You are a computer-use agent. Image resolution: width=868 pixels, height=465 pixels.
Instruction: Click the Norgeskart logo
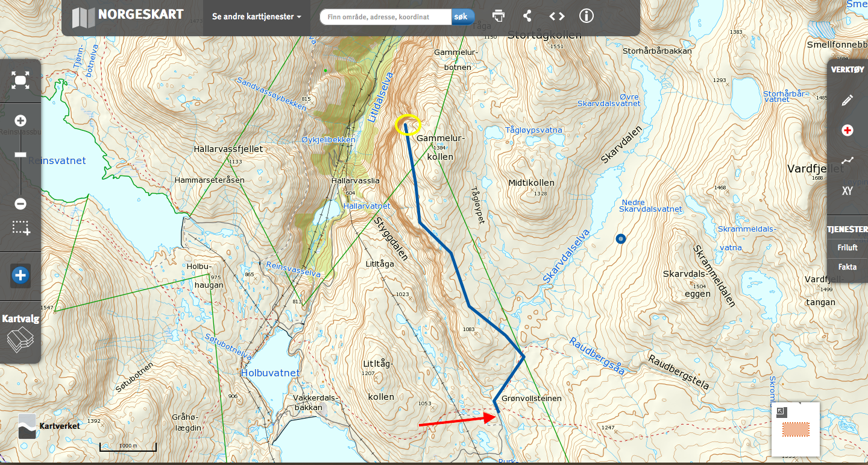pyautogui.click(x=128, y=16)
